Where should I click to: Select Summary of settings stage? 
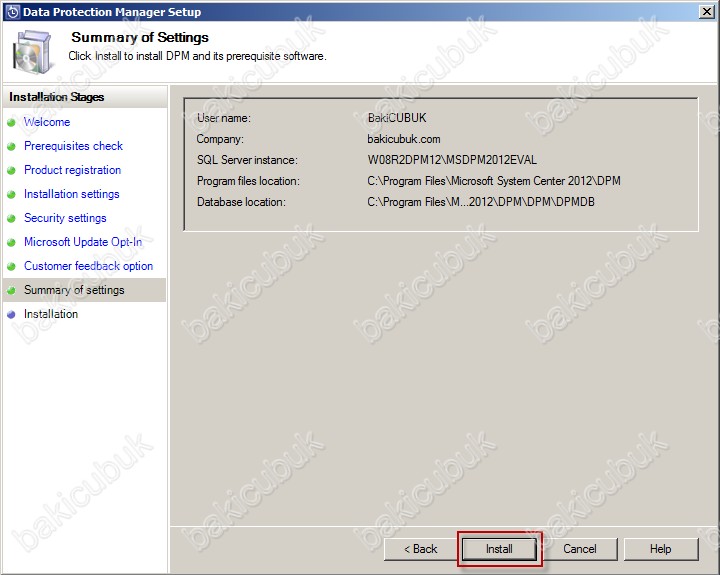(x=74, y=290)
